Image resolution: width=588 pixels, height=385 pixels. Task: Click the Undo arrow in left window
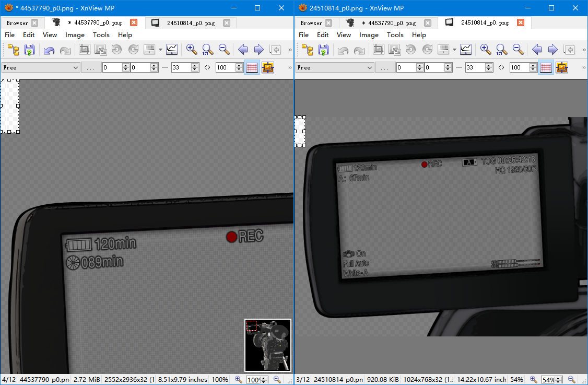tap(49, 50)
